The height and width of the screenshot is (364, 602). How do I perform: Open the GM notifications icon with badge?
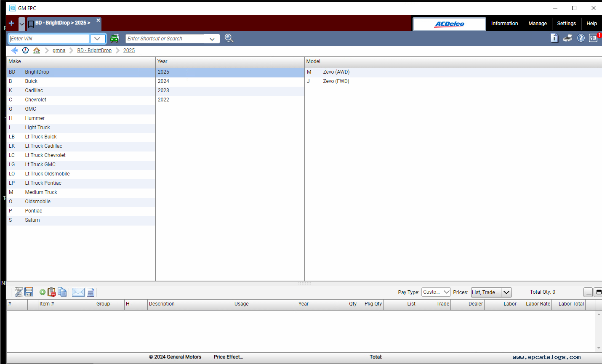[594, 38]
